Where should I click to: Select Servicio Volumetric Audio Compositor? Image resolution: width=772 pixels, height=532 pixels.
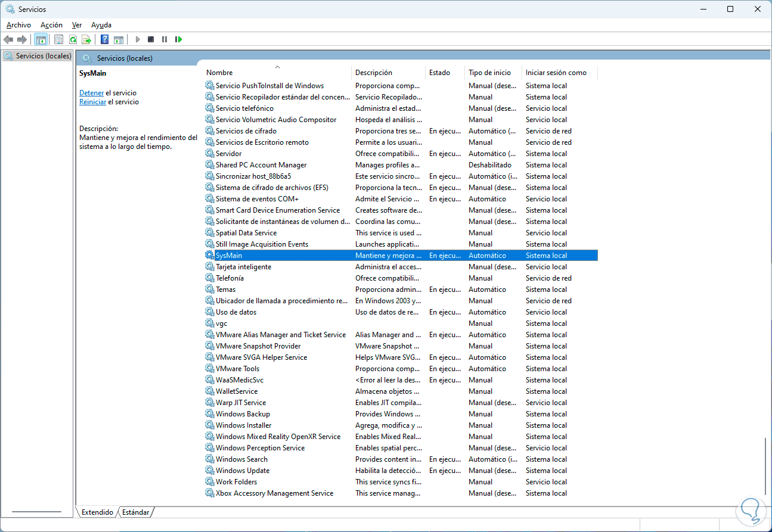point(401,120)
